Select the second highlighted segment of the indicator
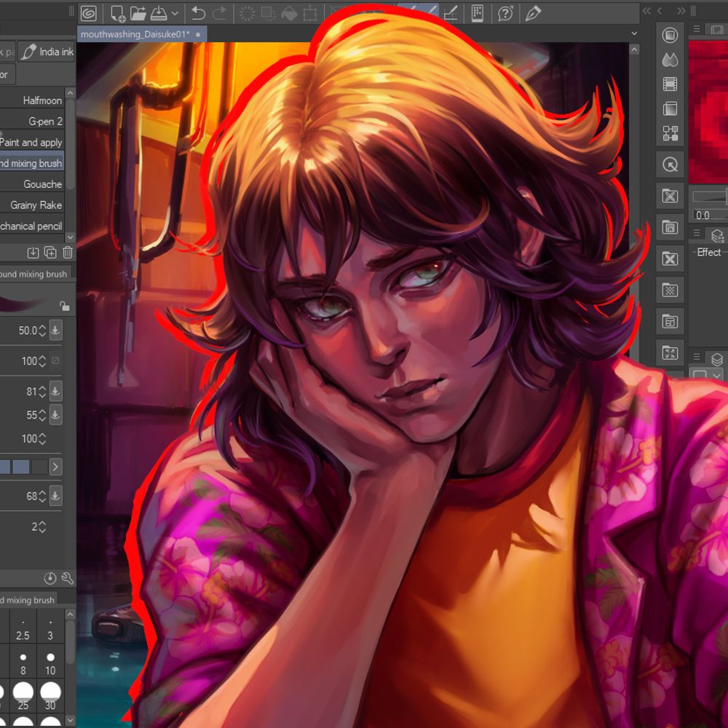The height and width of the screenshot is (728, 728). 21,467
